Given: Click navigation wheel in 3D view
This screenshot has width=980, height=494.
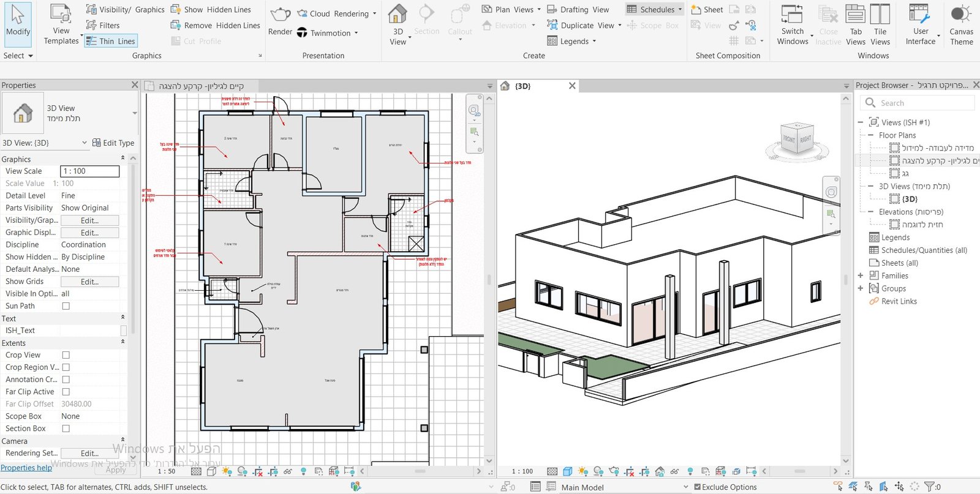Looking at the screenshot, I should coord(831,192).
